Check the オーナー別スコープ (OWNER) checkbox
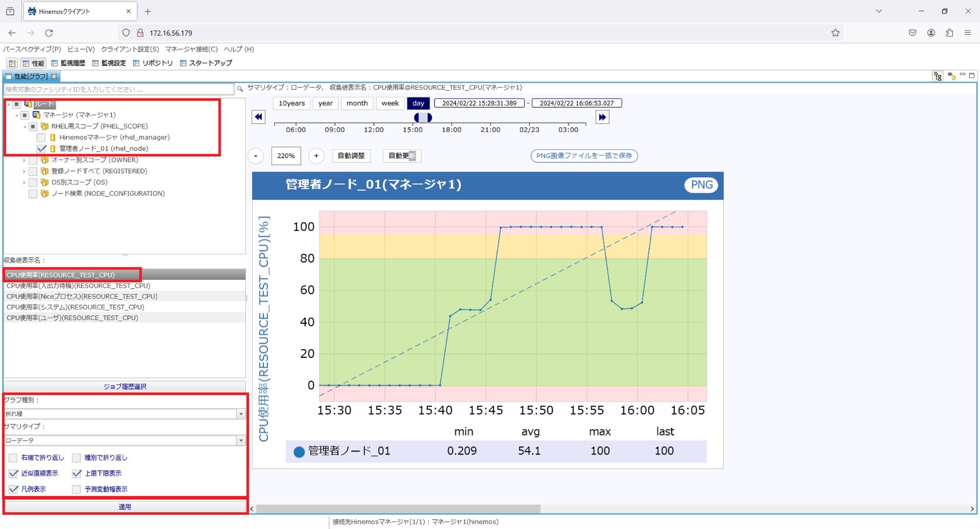The height and width of the screenshot is (529, 980). pyautogui.click(x=33, y=160)
